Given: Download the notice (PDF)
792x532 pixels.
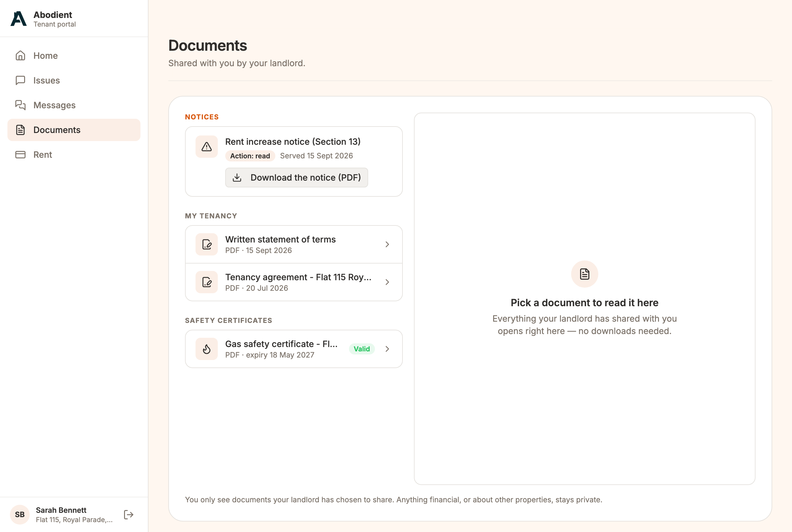Looking at the screenshot, I should point(297,178).
